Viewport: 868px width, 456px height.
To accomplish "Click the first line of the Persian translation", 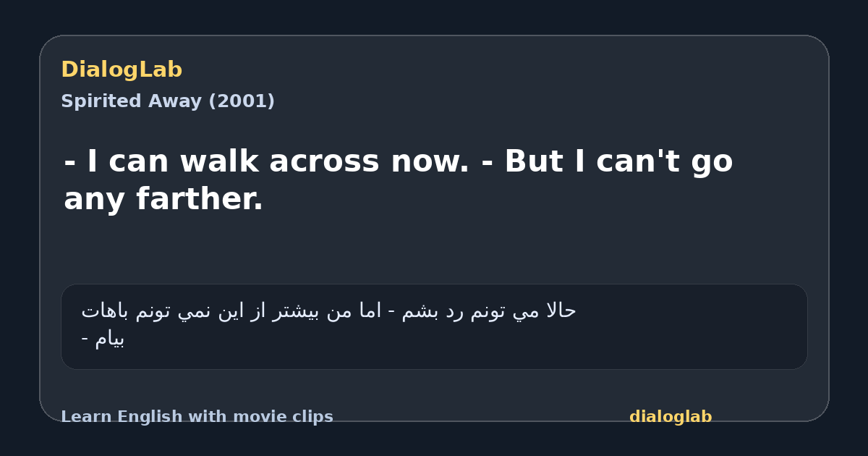I will click(x=329, y=311).
